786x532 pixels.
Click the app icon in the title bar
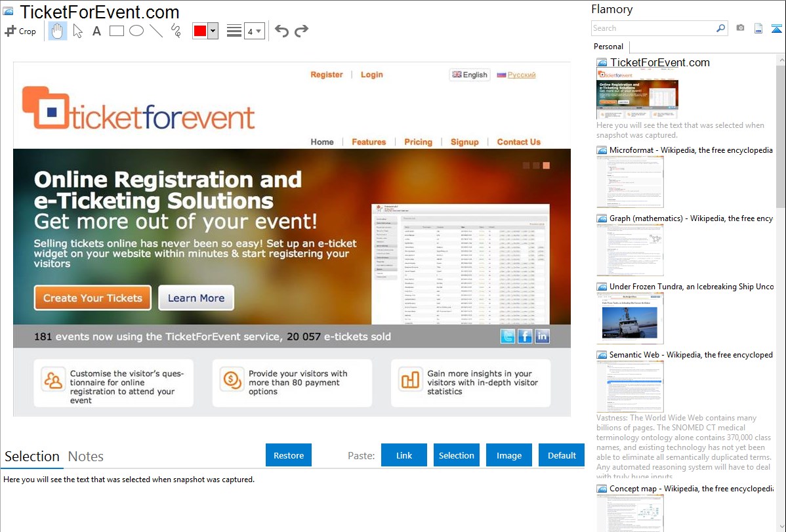8,11
